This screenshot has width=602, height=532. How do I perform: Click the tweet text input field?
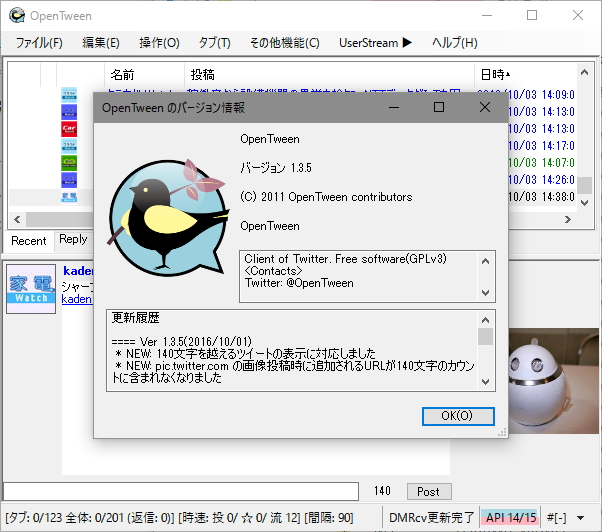[x=181, y=492]
